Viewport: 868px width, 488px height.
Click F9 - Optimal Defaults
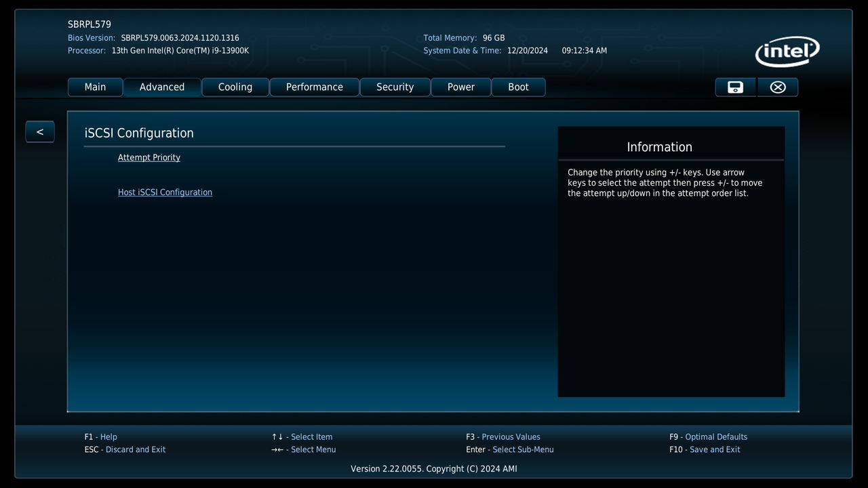point(708,437)
